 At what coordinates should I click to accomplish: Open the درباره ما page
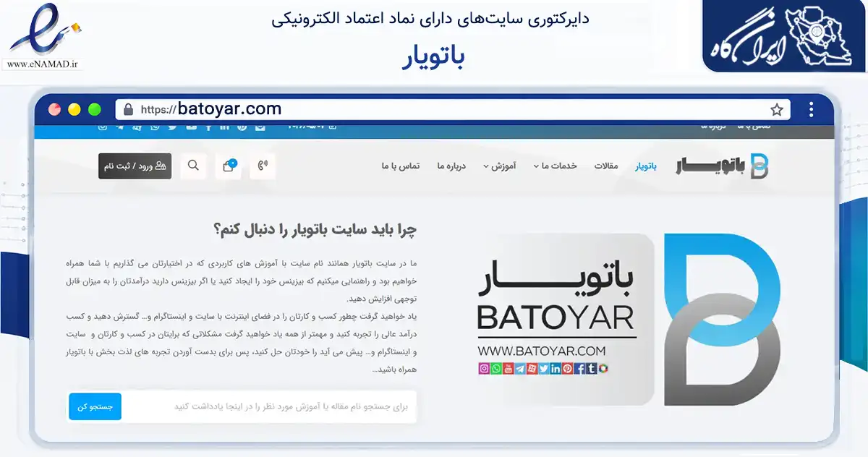pos(451,166)
